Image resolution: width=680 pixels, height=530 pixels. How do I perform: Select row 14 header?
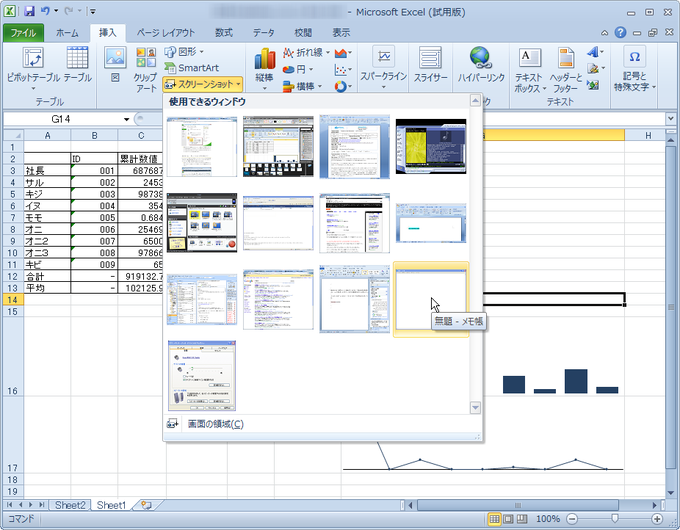pyautogui.click(x=13, y=300)
